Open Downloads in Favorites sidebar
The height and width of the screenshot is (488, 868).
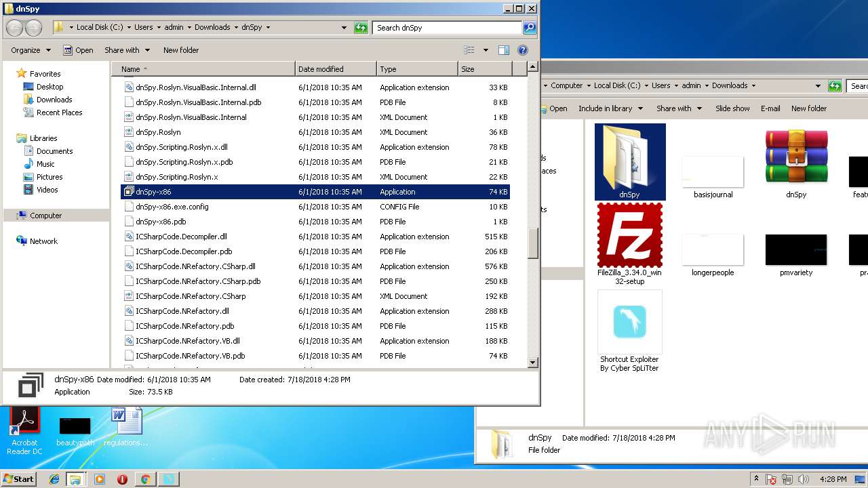[54, 100]
